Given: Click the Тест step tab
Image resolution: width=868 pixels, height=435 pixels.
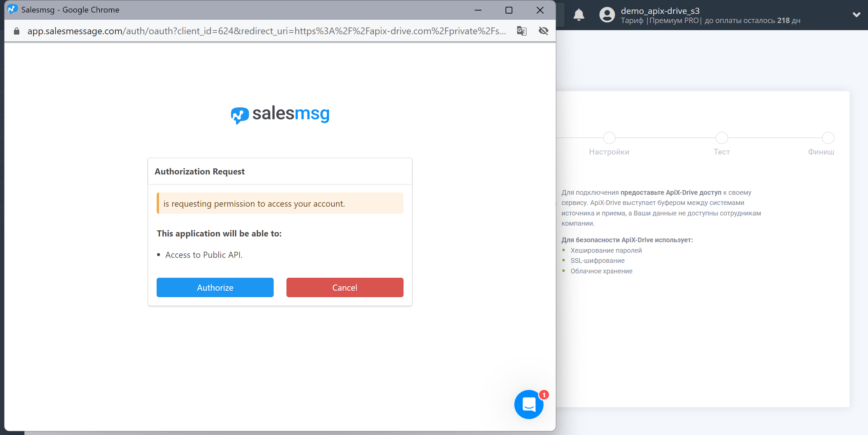Looking at the screenshot, I should coord(722,143).
